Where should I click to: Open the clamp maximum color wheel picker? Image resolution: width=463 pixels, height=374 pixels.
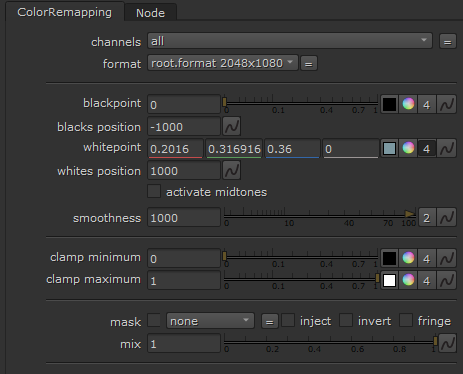point(408,280)
